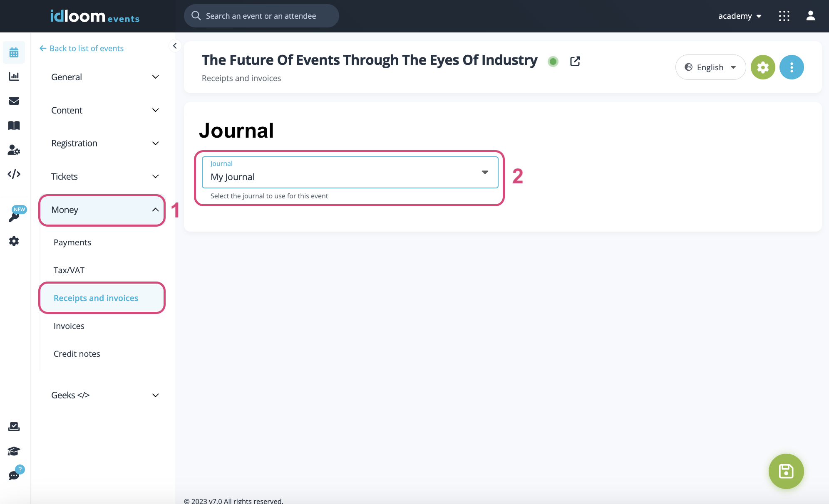
Task: Toggle the Money section collapse
Action: click(155, 209)
